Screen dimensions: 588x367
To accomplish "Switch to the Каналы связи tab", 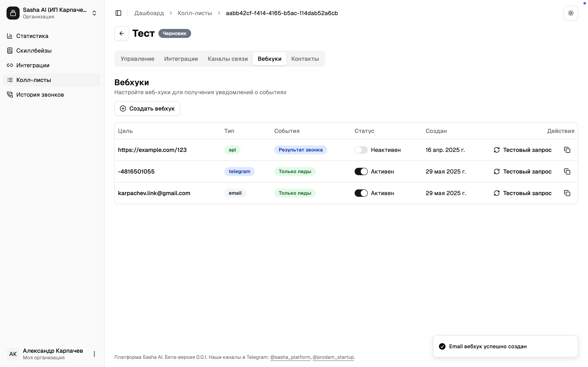I will (x=227, y=59).
